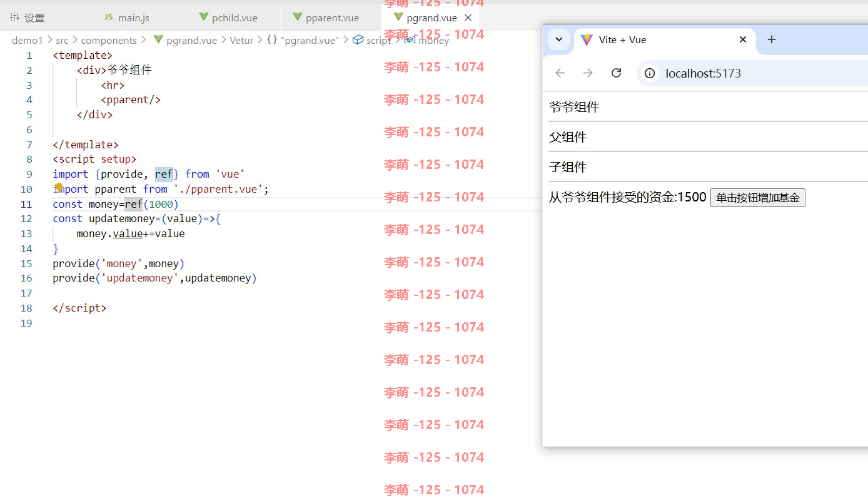Click the Vue icon on pparent.vue tab
Image resolution: width=868 pixels, height=503 pixels.
(x=297, y=18)
